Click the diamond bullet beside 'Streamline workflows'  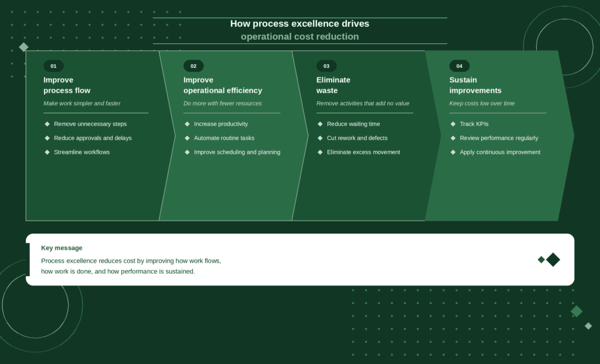click(47, 152)
